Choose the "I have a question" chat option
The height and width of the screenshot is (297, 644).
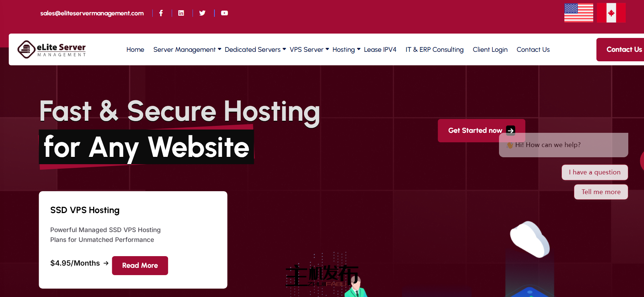pyautogui.click(x=595, y=172)
